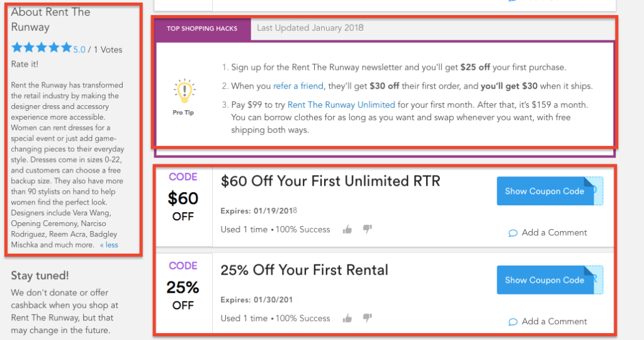Add a Comment on 25% Off coupon

pos(554,321)
